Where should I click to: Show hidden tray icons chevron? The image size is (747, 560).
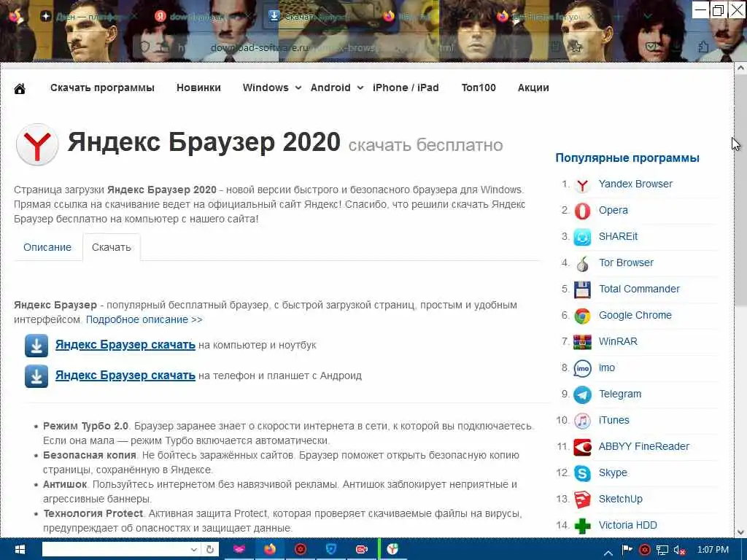pyautogui.click(x=608, y=553)
